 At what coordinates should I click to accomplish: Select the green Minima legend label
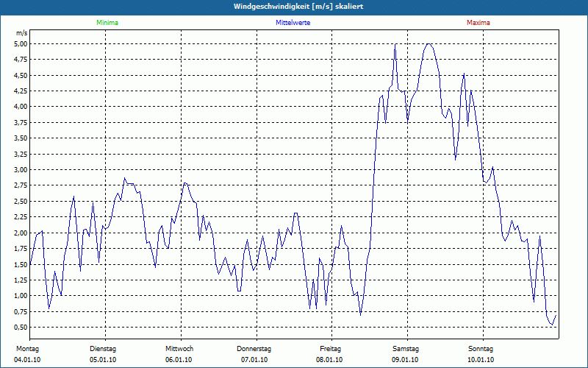click(107, 23)
